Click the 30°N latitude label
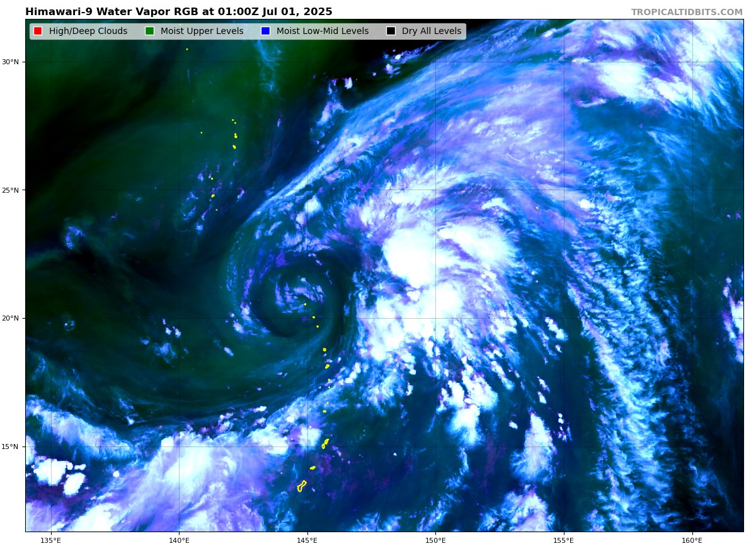This screenshot has height=546, width=756. coord(10,62)
